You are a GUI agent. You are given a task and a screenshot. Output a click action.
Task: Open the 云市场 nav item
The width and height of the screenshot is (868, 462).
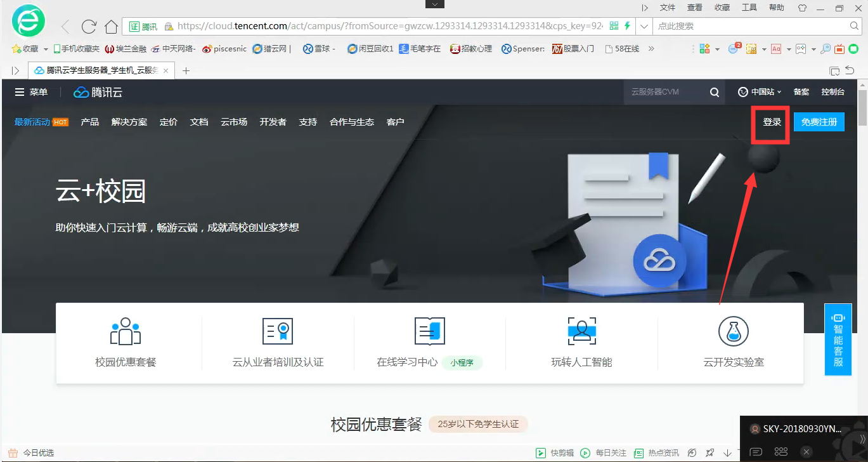click(234, 122)
